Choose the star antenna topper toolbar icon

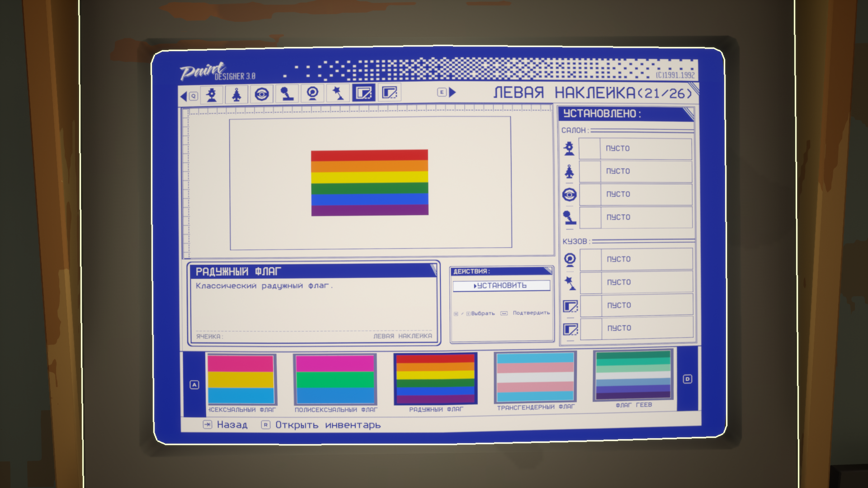pyautogui.click(x=338, y=94)
